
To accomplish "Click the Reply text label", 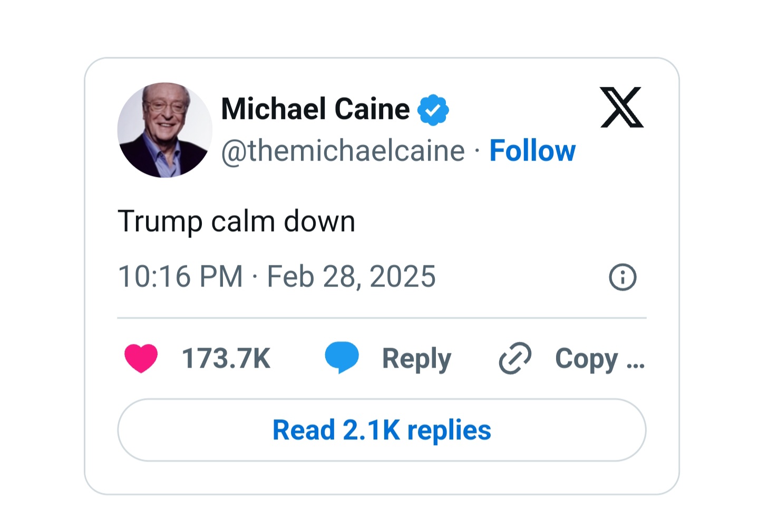I will tap(416, 359).
